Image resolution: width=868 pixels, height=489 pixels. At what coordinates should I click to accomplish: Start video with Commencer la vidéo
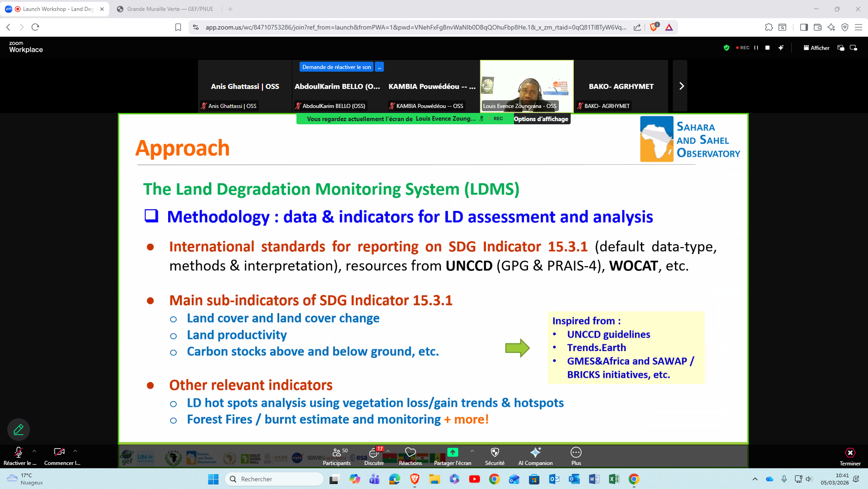[x=58, y=454]
